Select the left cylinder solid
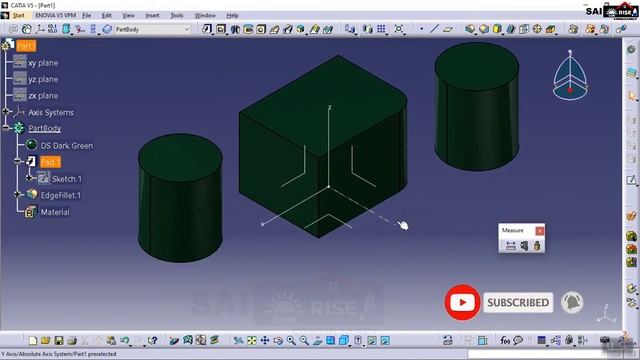 coord(180,198)
